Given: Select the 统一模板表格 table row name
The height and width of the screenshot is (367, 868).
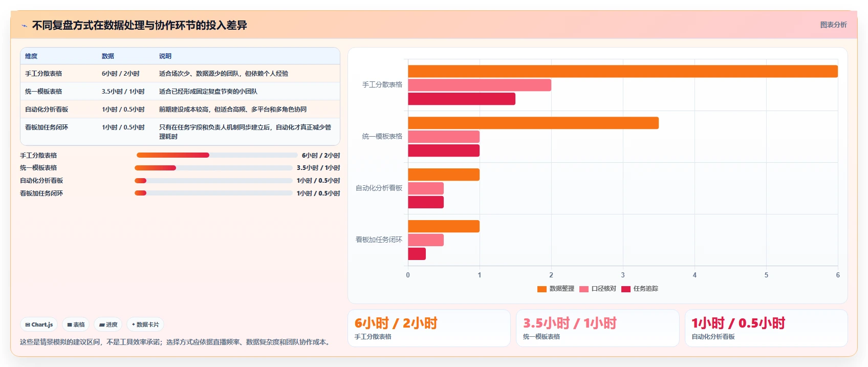Looking at the screenshot, I should pos(44,92).
